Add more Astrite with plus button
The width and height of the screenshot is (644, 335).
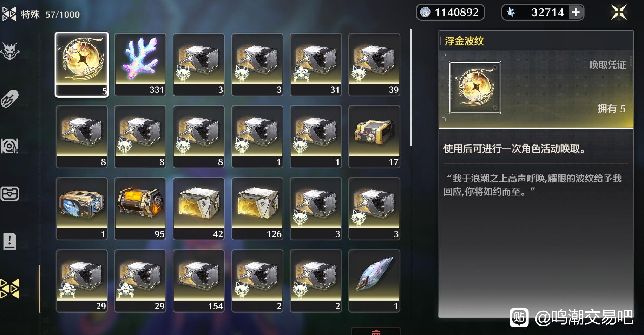click(x=576, y=12)
